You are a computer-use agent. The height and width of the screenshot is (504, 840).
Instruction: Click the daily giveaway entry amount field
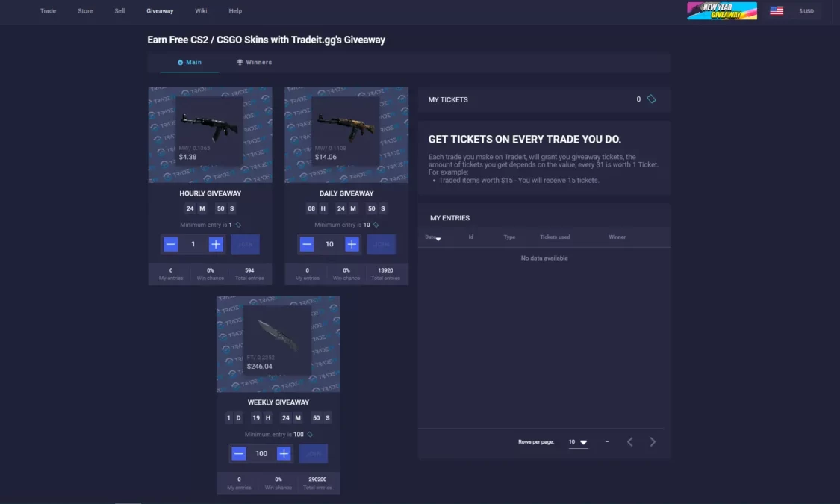pyautogui.click(x=329, y=244)
